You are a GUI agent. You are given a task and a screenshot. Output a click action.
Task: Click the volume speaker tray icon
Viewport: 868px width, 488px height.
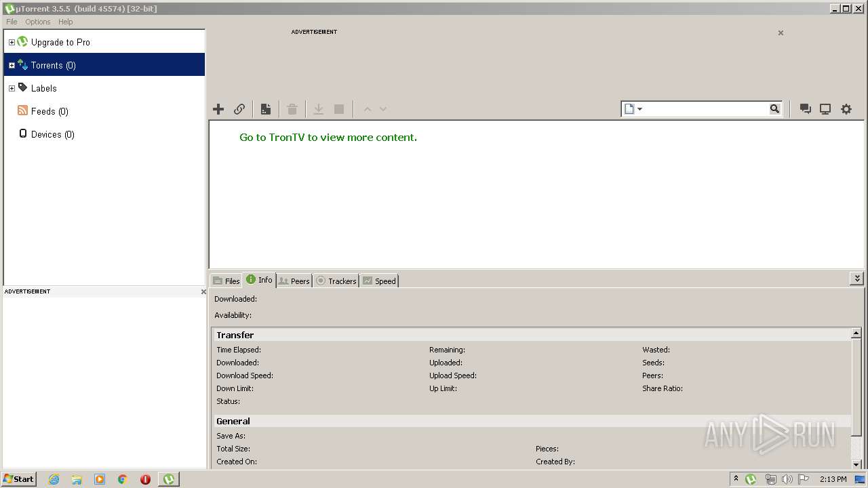(787, 479)
